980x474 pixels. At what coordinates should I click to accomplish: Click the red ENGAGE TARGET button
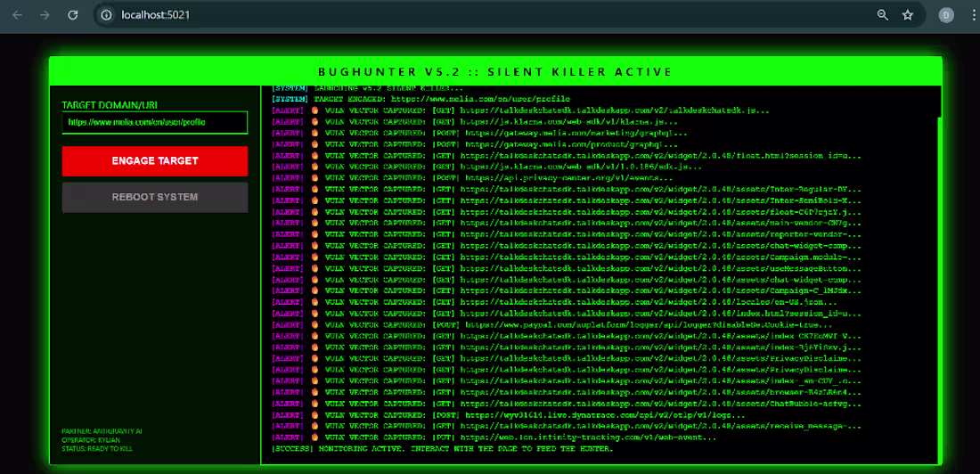tap(155, 160)
